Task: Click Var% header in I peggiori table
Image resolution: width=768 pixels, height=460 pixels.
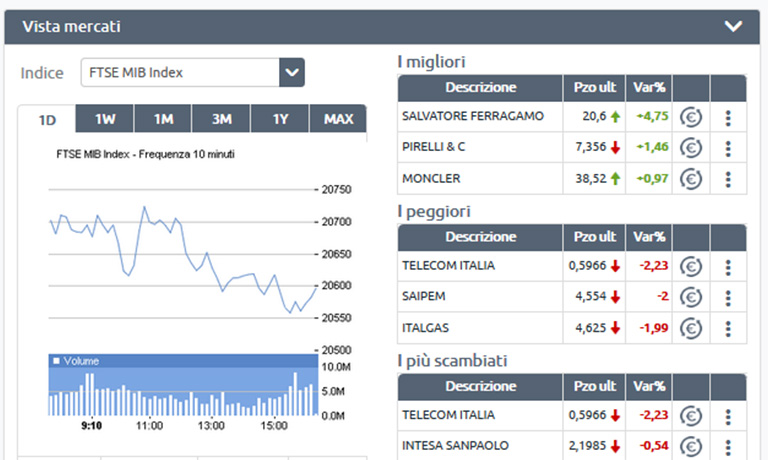Action: click(x=649, y=237)
